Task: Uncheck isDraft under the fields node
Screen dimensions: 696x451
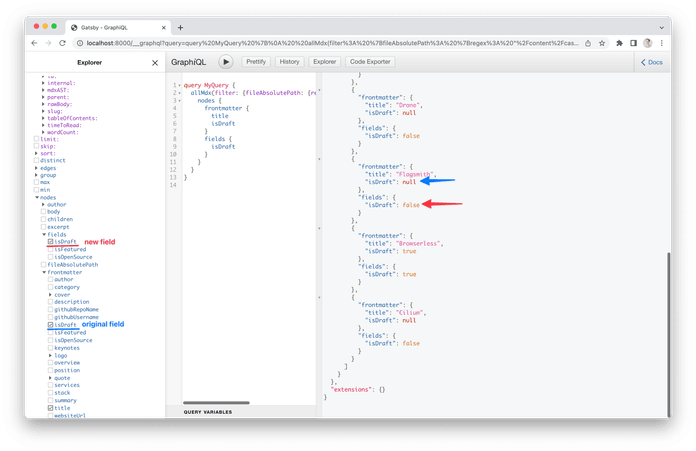Action: (51, 242)
